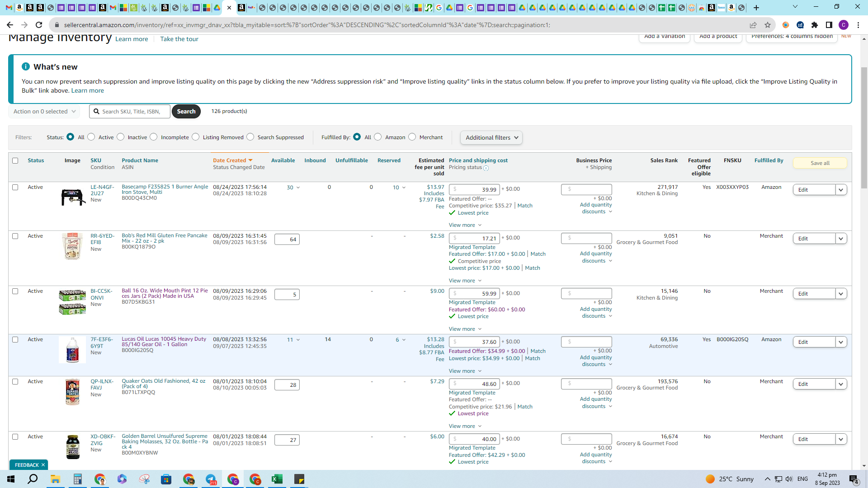Click the Lucas Oil gear oil image
This screenshot has width=868, height=488.
click(x=72, y=350)
